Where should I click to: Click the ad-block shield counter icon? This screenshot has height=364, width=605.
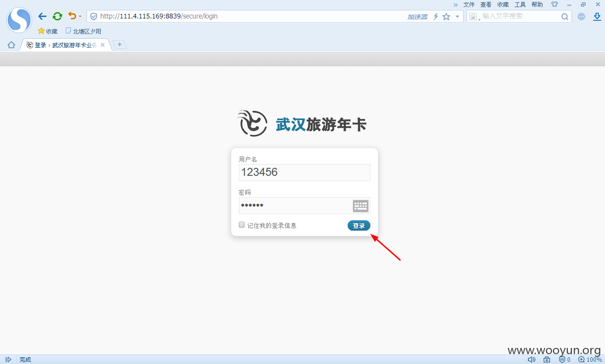coord(564,360)
